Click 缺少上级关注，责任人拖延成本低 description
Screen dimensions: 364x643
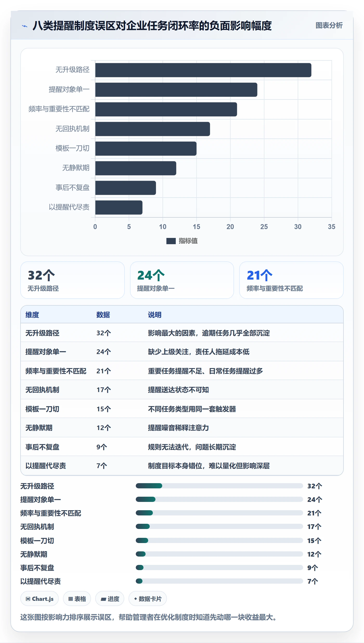[199, 352]
